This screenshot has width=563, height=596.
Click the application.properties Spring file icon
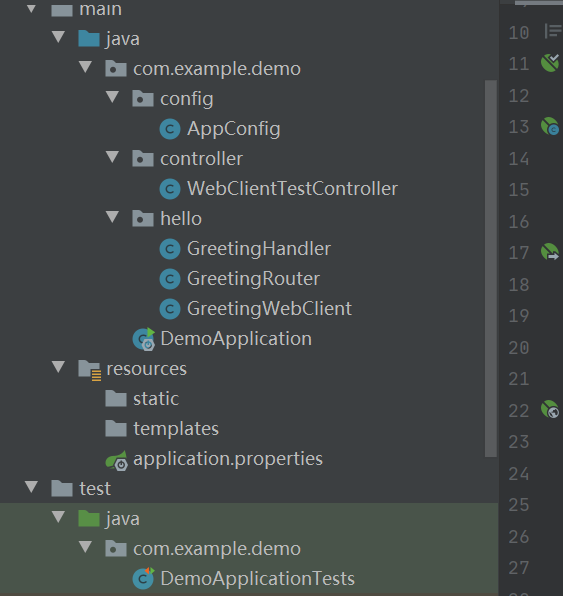coord(117,460)
